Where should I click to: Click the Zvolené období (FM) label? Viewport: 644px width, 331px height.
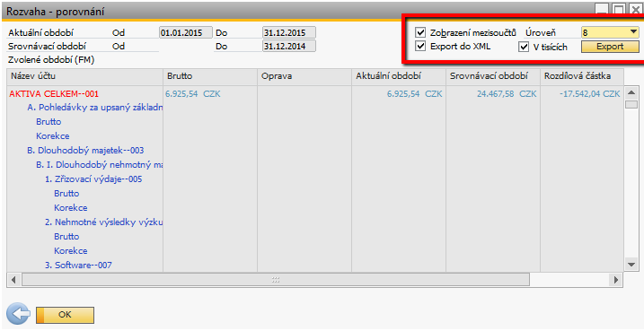click(51, 60)
